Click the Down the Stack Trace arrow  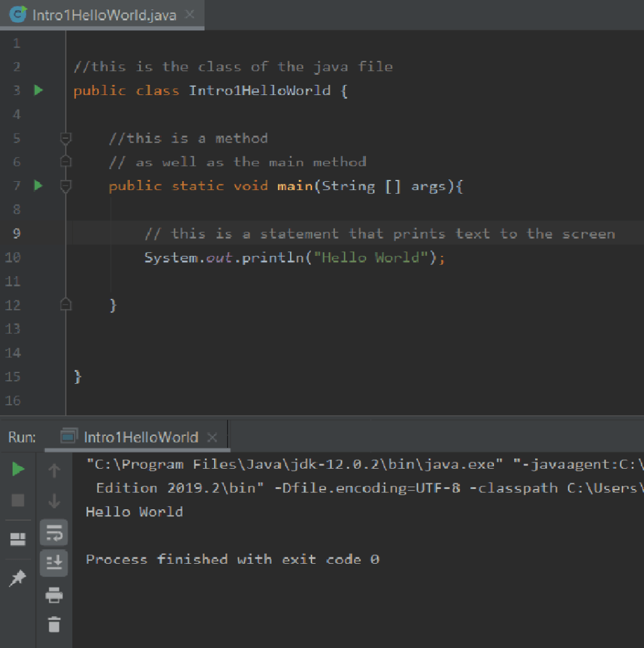coord(54,501)
